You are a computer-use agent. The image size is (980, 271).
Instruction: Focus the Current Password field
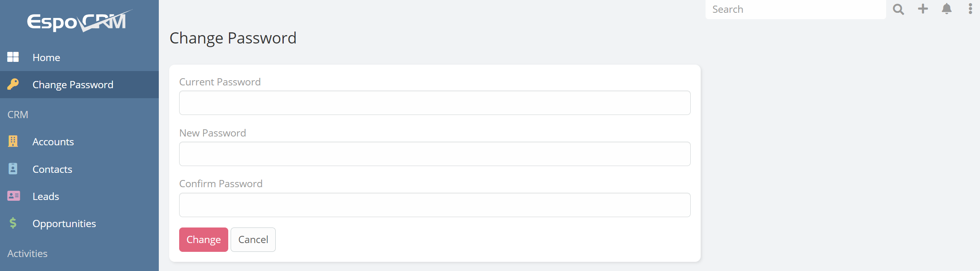pyautogui.click(x=435, y=103)
